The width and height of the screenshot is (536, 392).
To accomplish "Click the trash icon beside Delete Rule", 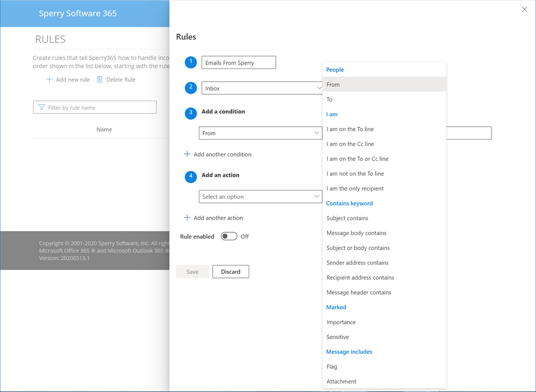I will pos(99,79).
